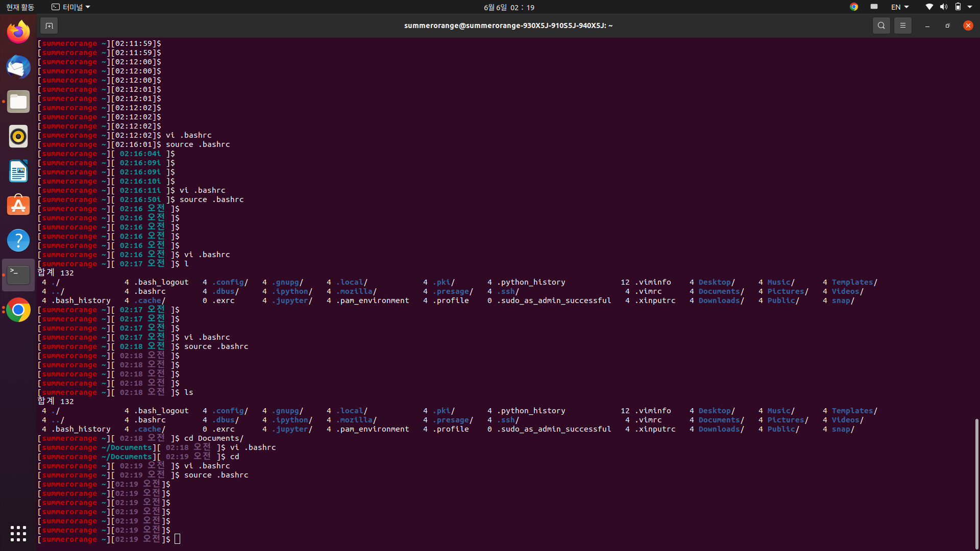Screen dimensions: 980x551
Task: Open the Help application
Action: click(18, 240)
